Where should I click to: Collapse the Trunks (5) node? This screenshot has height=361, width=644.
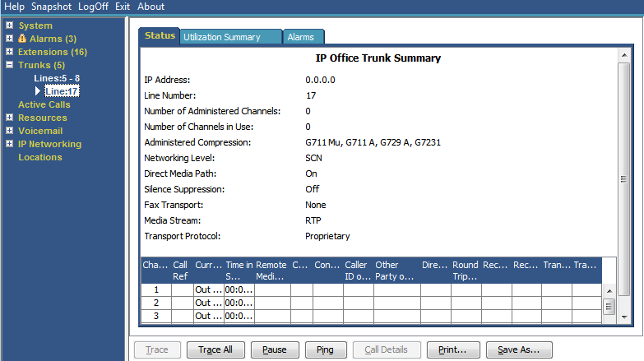[9, 64]
